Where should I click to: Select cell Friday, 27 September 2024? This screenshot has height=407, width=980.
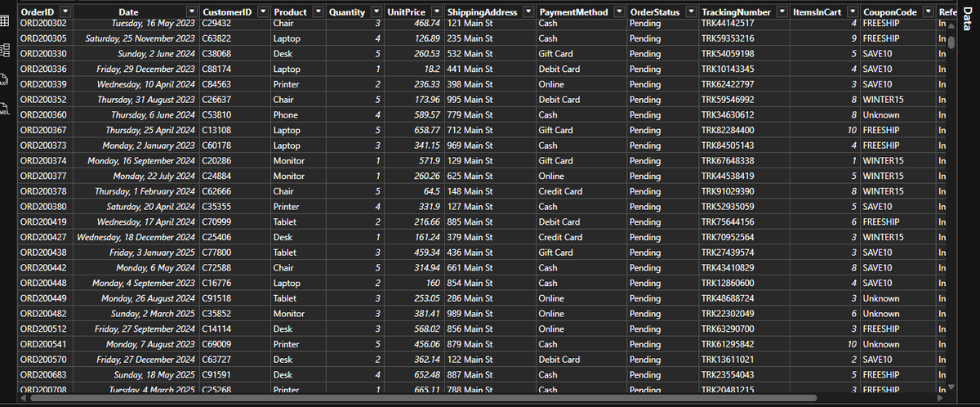coord(136,328)
